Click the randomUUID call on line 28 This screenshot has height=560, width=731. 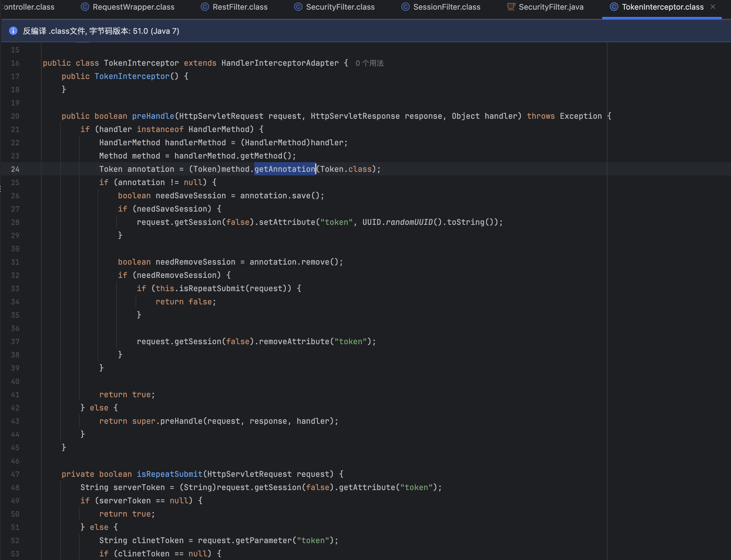(x=409, y=222)
